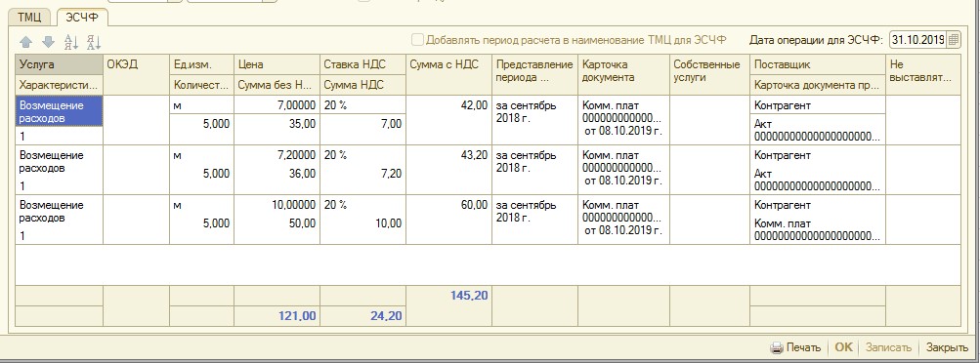
Task: Click the Карточка документа column header
Action: (623, 75)
